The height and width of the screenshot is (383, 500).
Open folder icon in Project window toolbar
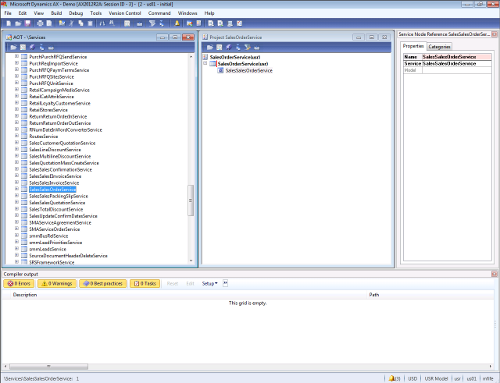(210, 47)
